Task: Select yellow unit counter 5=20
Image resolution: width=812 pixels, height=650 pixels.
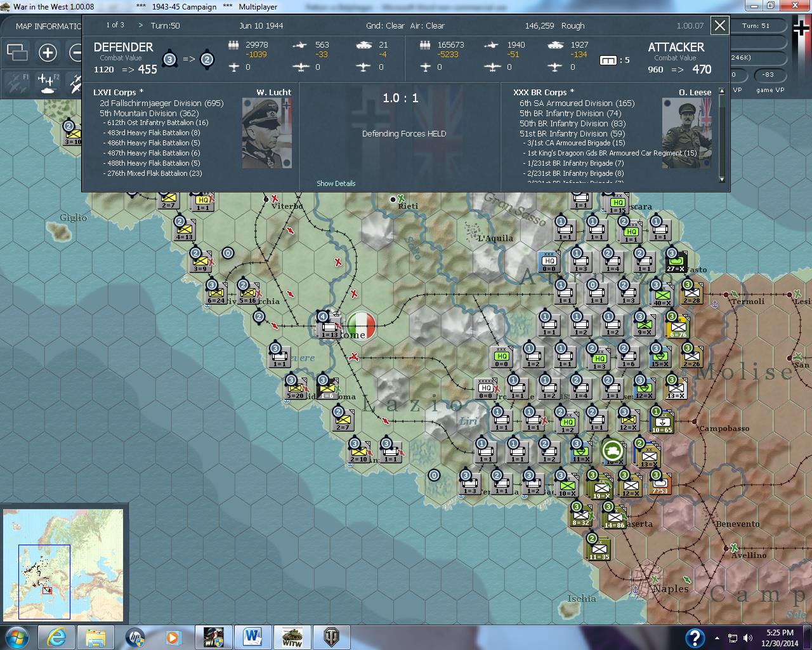Action: tap(295, 388)
